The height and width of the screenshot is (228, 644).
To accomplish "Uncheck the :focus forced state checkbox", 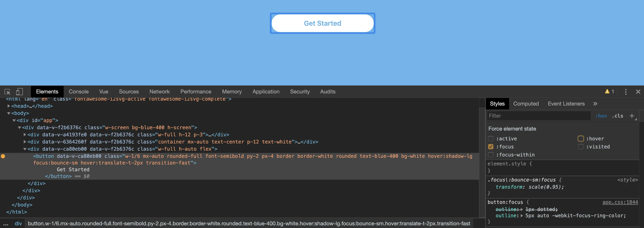I will tap(491, 147).
